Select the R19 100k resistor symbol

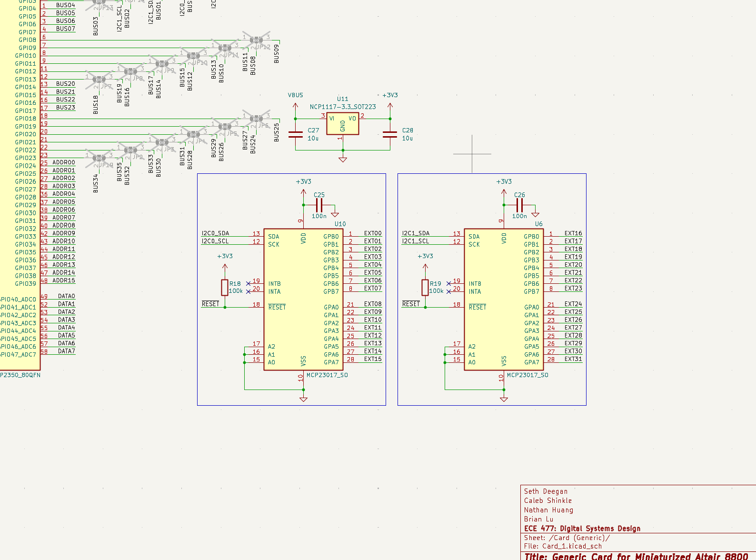coord(425,288)
